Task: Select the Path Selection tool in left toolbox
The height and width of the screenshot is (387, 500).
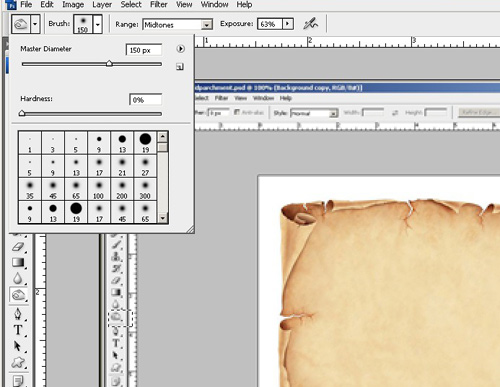Action: [18, 346]
